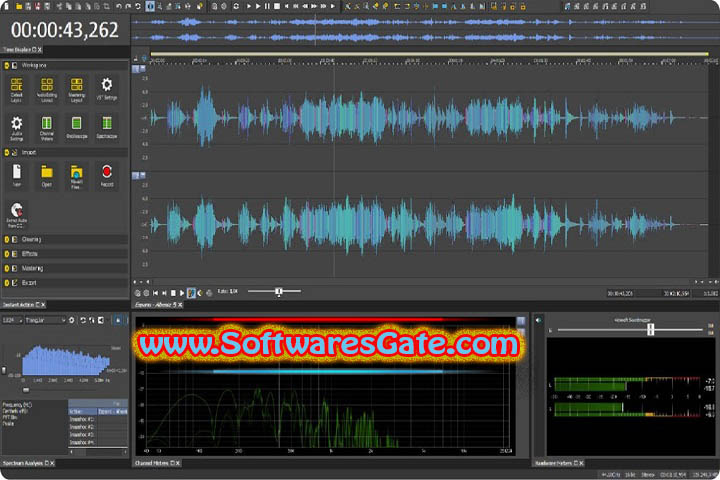Viewport: 720px width, 480px height.
Task: Click the Stop button in top toolbar
Action: (x=277, y=6)
